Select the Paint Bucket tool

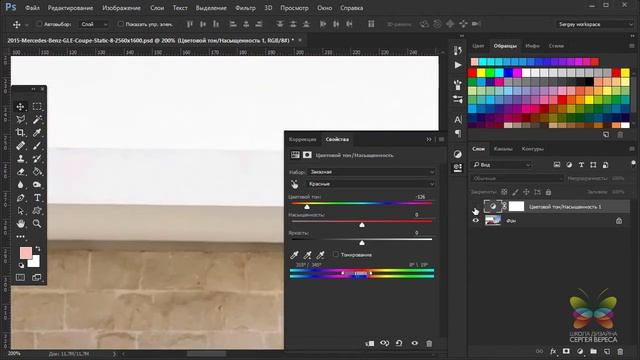tap(37, 171)
